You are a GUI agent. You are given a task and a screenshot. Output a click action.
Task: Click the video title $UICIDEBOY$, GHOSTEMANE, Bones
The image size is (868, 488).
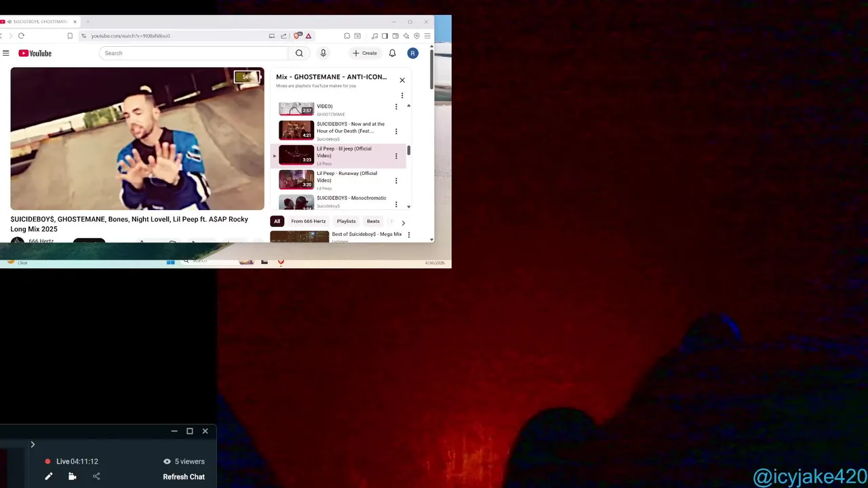point(129,224)
